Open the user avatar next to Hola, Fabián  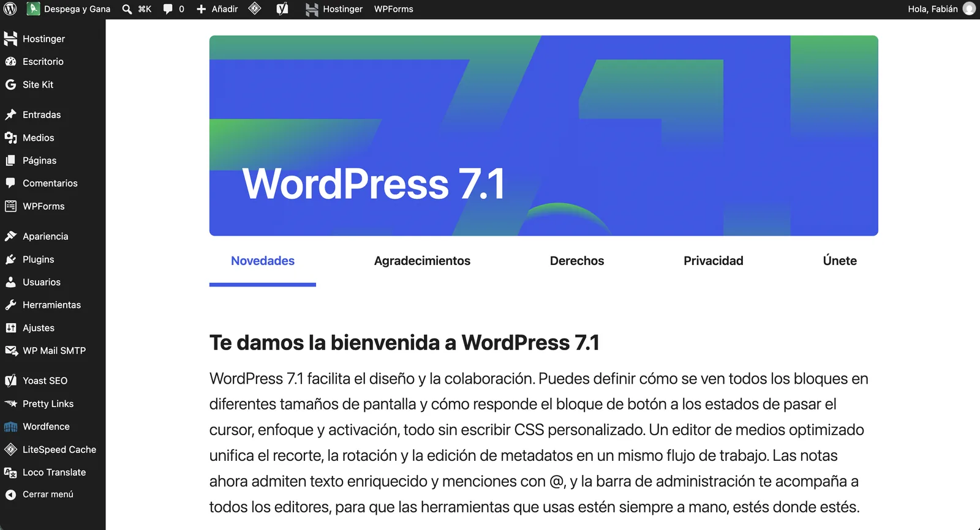coord(969,9)
